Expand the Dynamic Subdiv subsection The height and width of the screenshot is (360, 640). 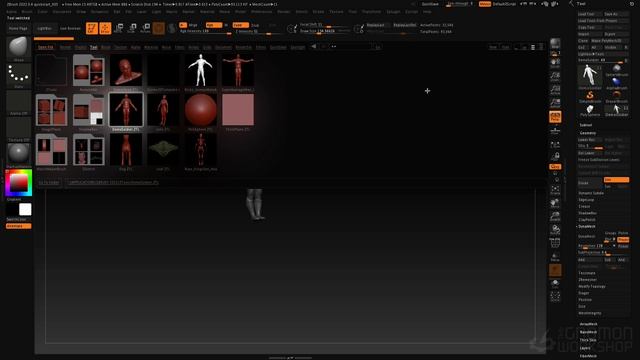(591, 193)
